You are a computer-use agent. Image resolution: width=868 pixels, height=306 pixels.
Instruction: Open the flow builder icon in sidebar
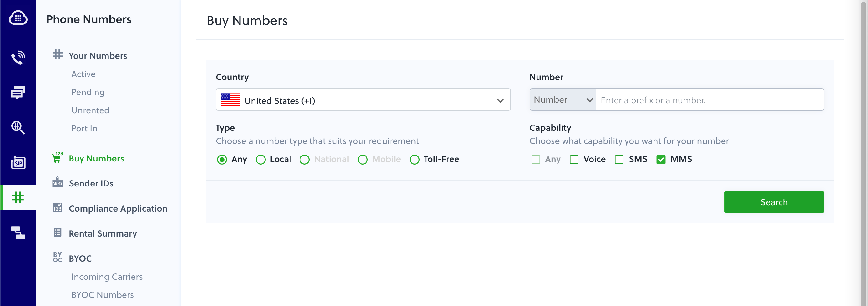click(18, 232)
